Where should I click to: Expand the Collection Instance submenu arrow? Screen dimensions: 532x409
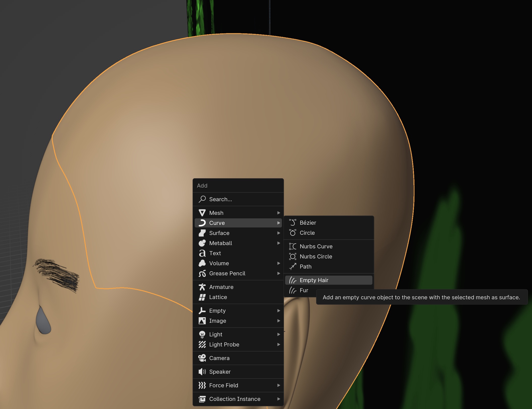click(279, 399)
